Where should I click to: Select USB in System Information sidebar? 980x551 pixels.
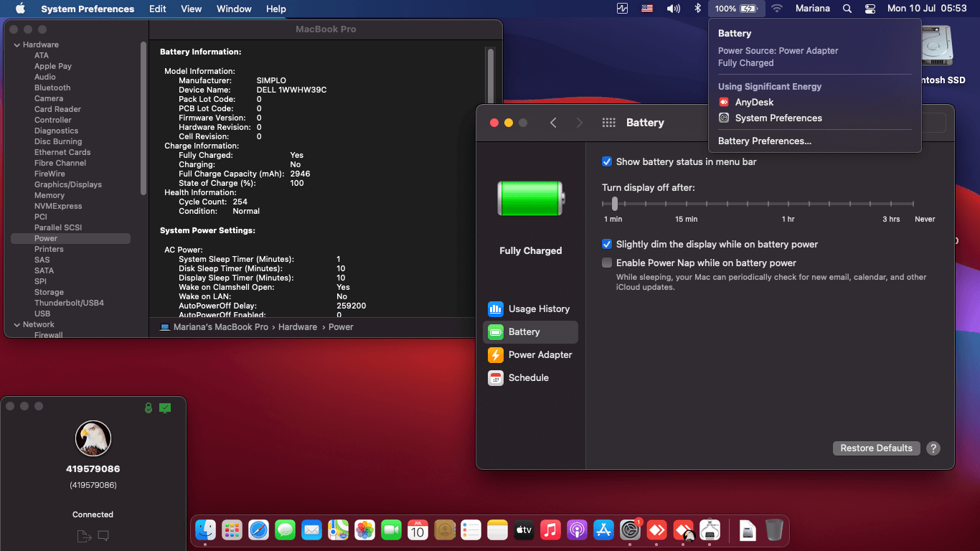42,314
